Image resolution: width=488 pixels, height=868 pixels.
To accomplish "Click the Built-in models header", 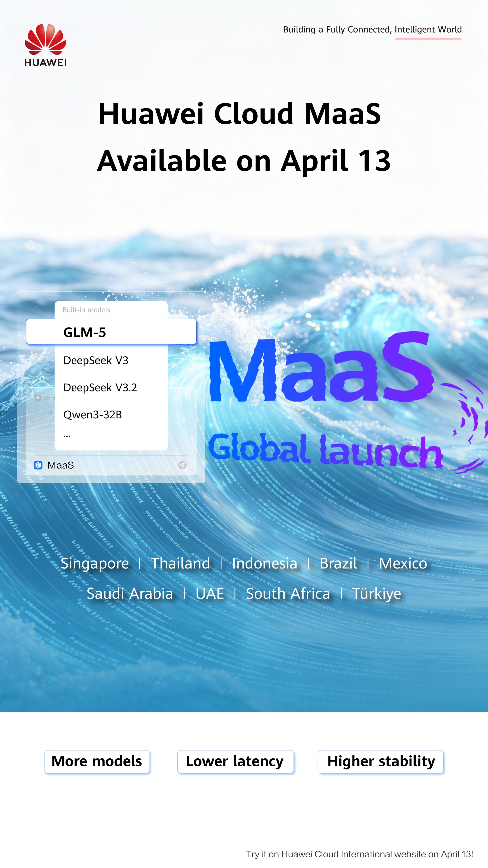I will (x=86, y=310).
